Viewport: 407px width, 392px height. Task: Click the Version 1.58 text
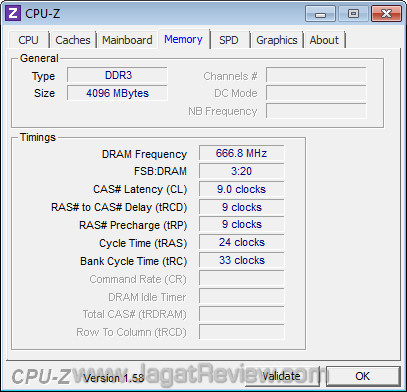point(113,378)
